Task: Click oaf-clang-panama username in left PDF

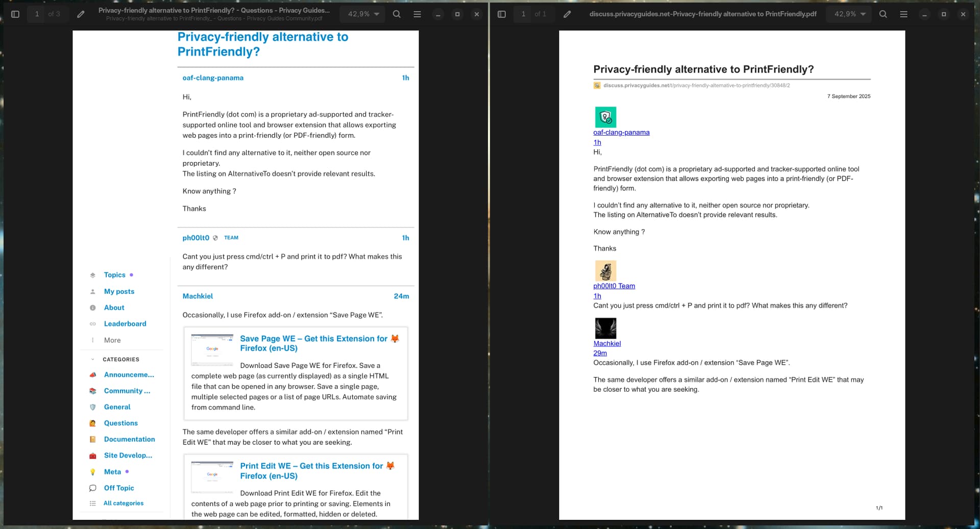Action: tap(213, 78)
